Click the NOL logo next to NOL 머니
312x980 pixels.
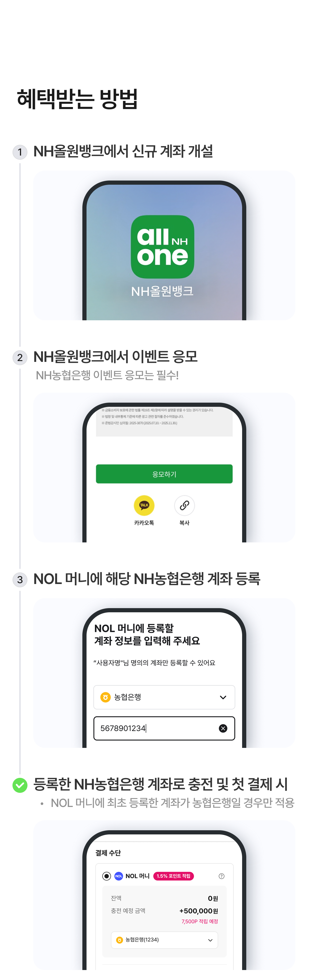119,876
